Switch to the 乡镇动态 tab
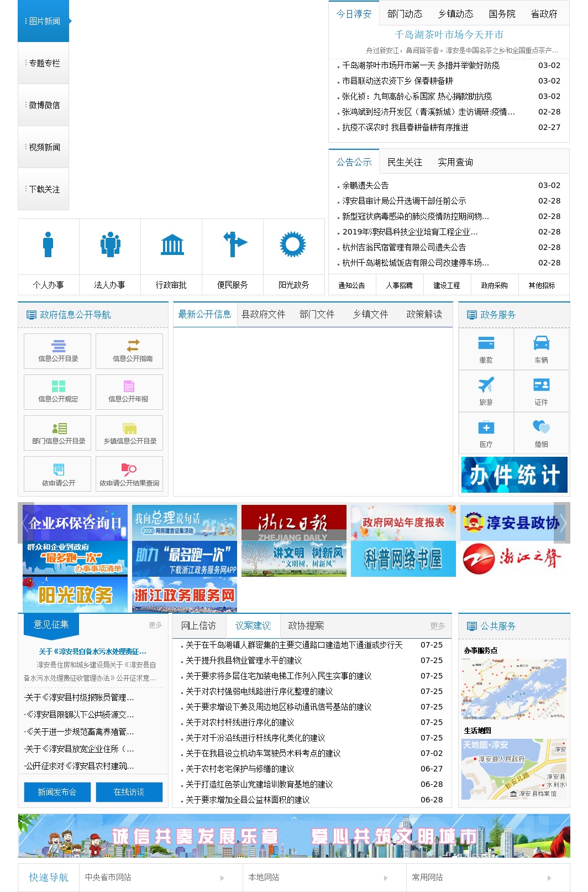The image size is (588, 892). [456, 14]
